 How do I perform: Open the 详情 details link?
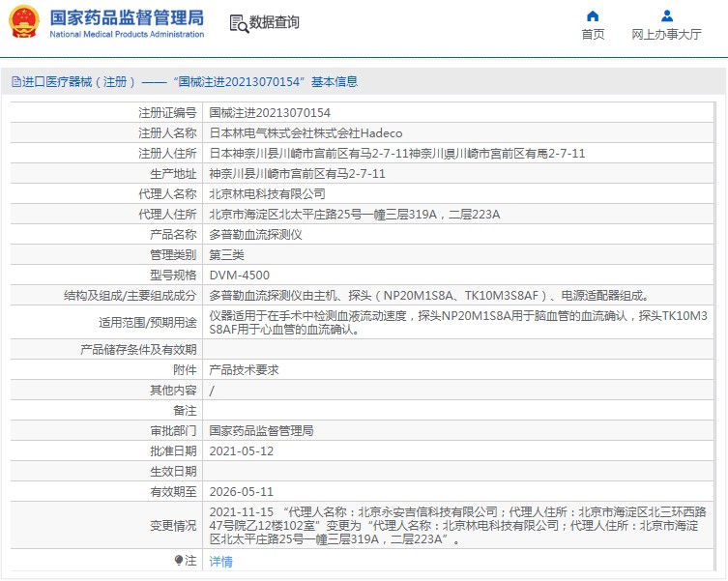220,562
